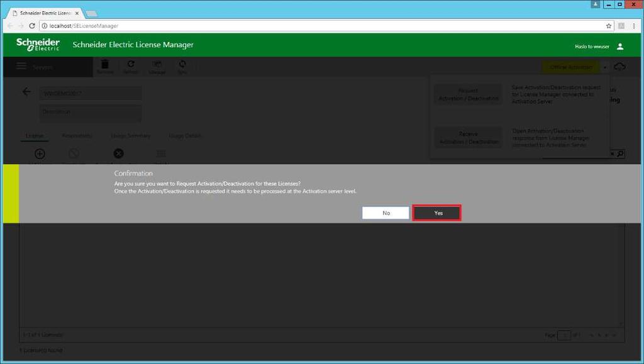Open the Usage Details tab
Image resolution: width=644 pixels, height=364 pixels.
pos(185,136)
